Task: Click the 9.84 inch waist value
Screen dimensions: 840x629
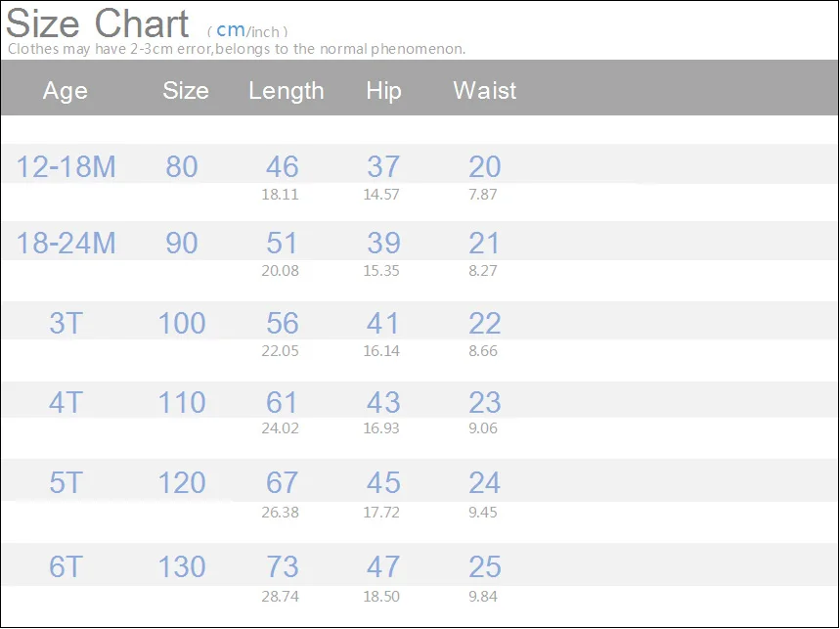Action: pyautogui.click(x=483, y=594)
